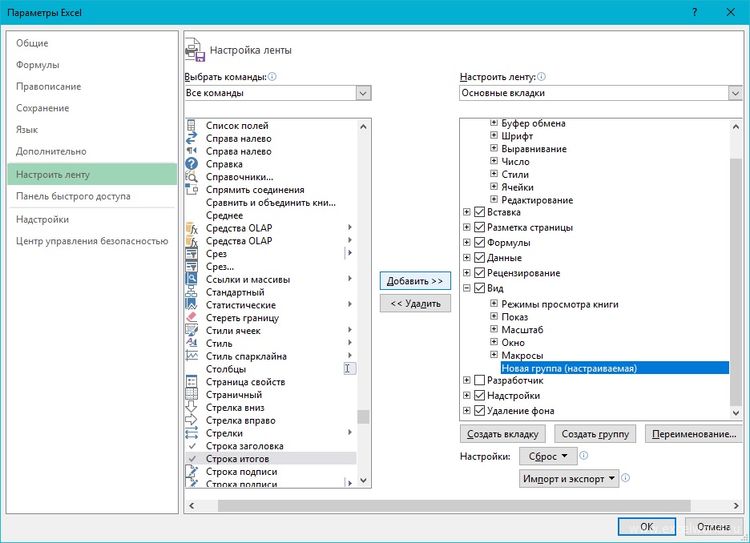This screenshot has width=750, height=543.
Task: Open Центр управления безопасностью category
Action: tap(92, 241)
